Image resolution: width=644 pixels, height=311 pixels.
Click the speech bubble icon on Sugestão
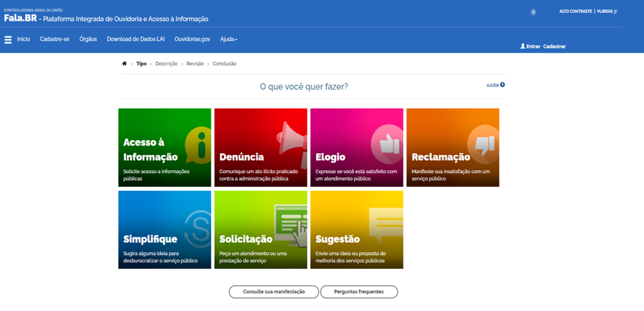tap(386, 225)
